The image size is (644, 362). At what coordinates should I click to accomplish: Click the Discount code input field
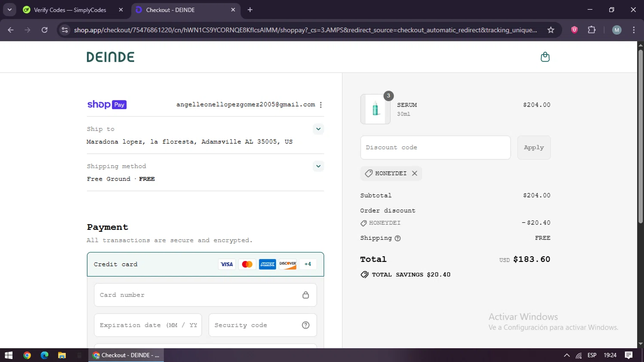435,148
